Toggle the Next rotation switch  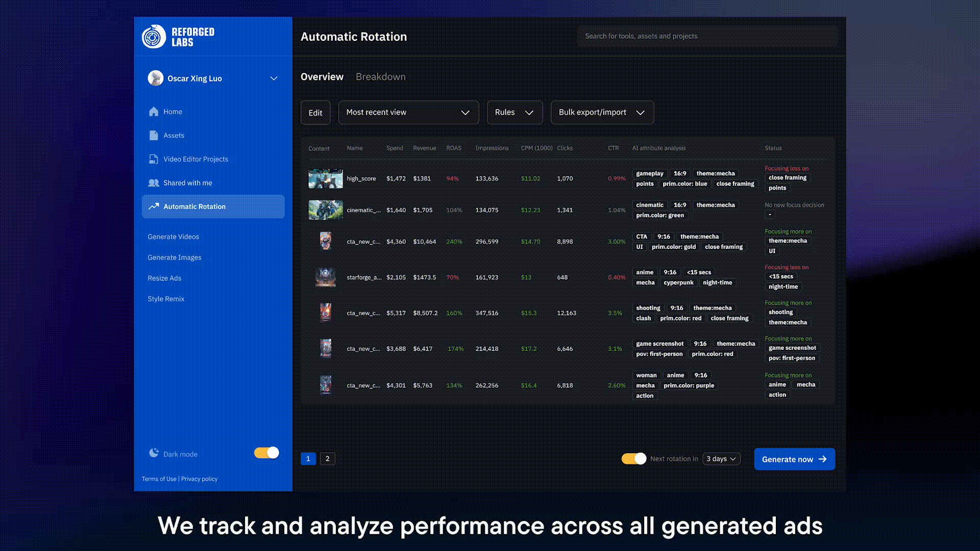click(x=633, y=459)
